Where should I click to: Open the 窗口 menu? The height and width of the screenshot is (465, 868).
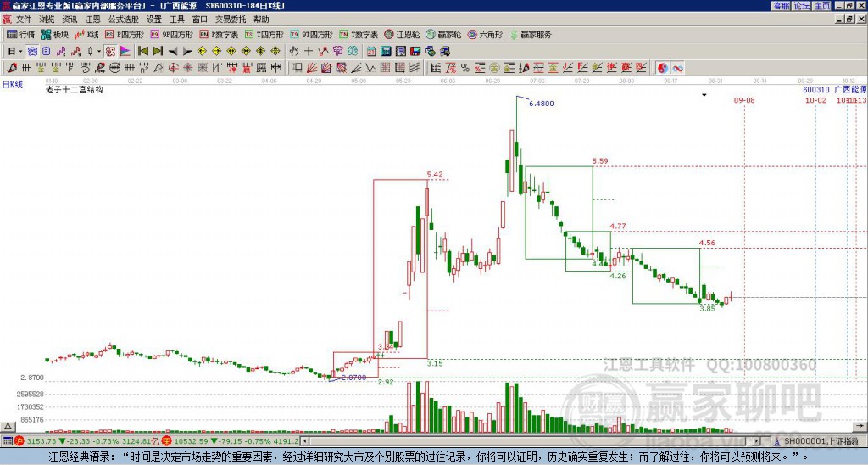tap(200, 20)
